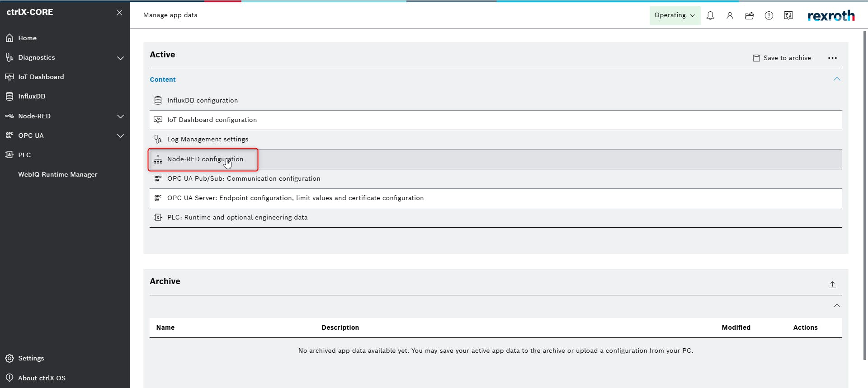Select 'OPC UA Pub/Sub: Communication configuration' text
Viewport: 868px width, 388px height.
(244, 178)
